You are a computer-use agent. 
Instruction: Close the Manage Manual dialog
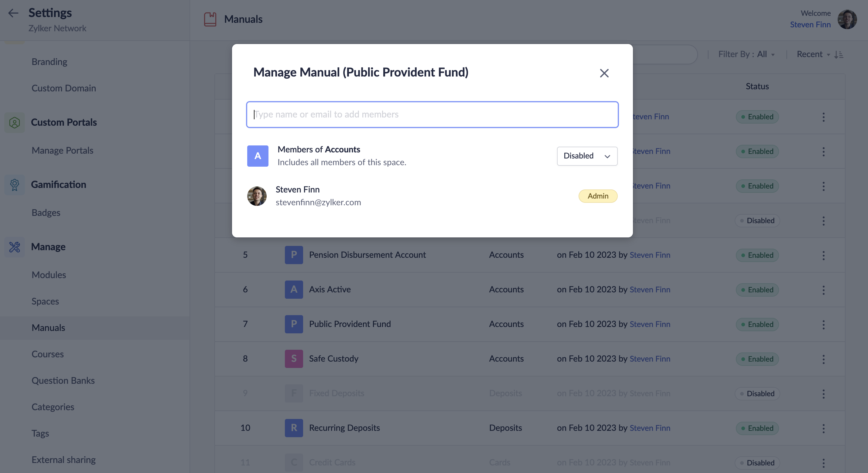[604, 73]
